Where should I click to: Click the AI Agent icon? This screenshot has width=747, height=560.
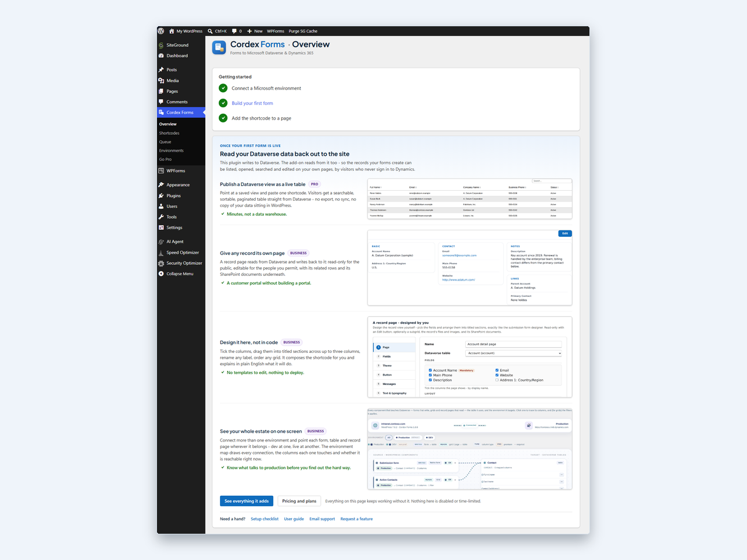click(x=161, y=242)
